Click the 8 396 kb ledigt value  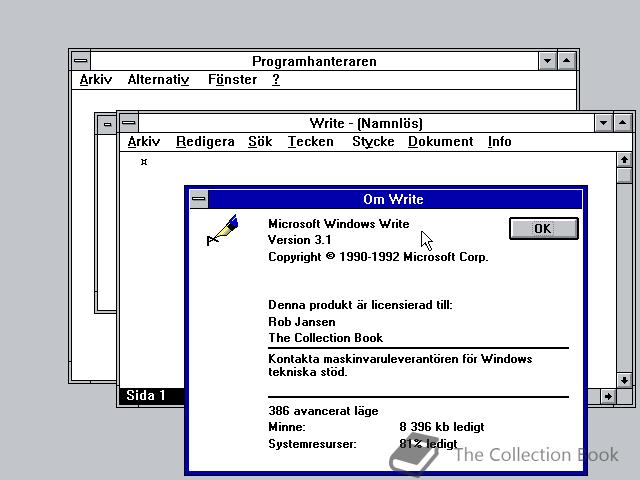442,427
